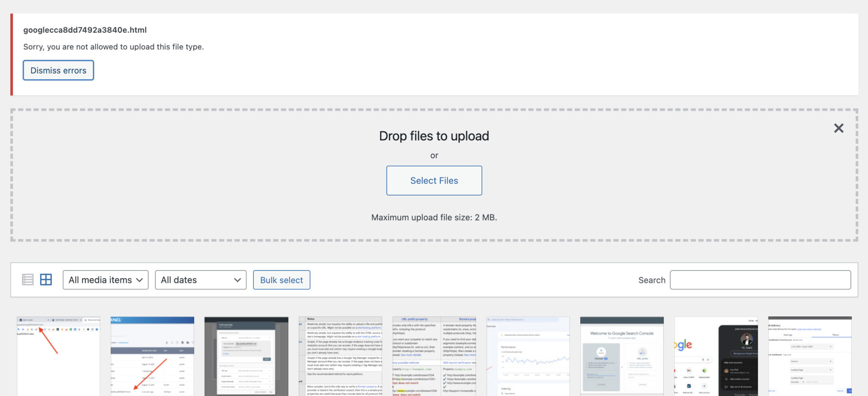Focus the media Search field
Image resolution: width=868 pixels, height=396 pixels.
760,280
